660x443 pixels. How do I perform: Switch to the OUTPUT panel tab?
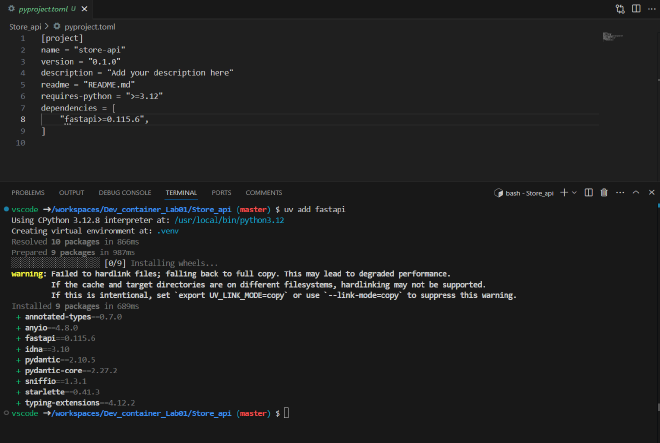pyautogui.click(x=72, y=192)
